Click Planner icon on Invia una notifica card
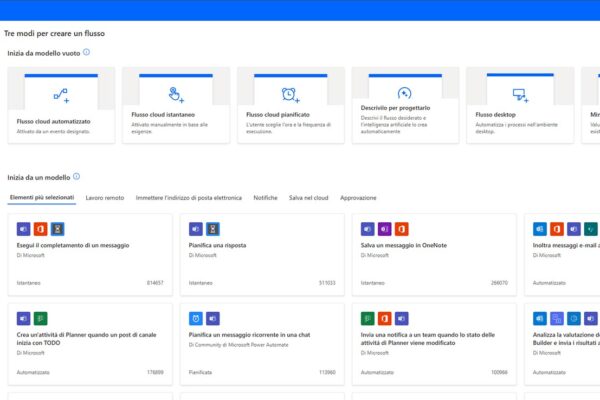Viewport: 600px width, 400px height. tap(367, 318)
